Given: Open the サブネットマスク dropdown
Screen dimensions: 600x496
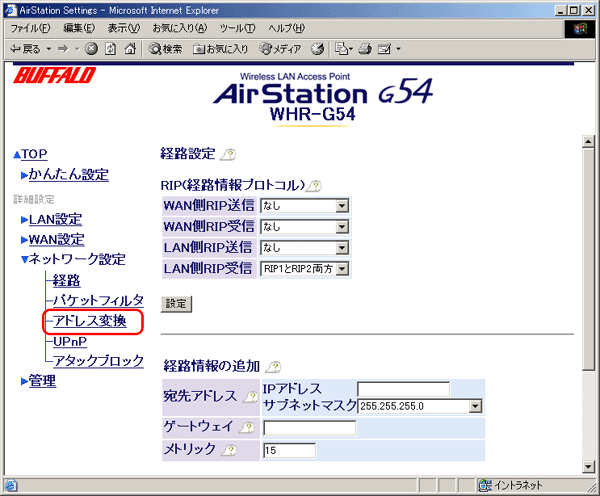Looking at the screenshot, I should (419, 406).
